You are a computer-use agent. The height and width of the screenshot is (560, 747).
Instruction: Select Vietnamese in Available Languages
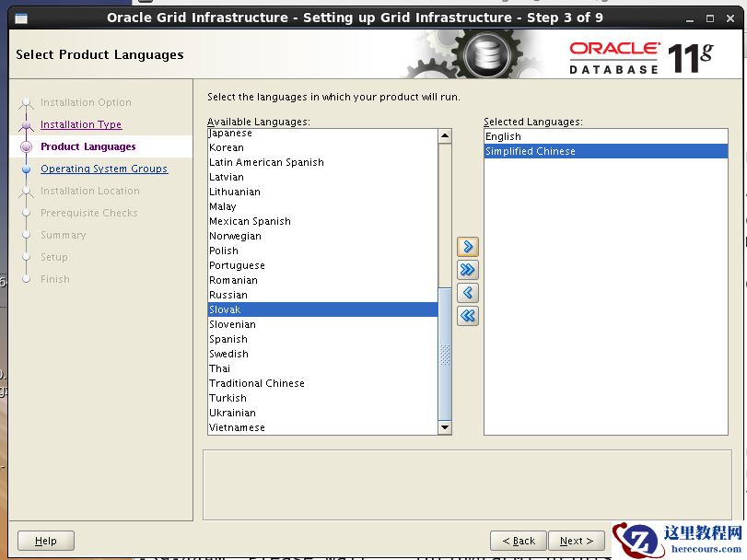pos(322,427)
